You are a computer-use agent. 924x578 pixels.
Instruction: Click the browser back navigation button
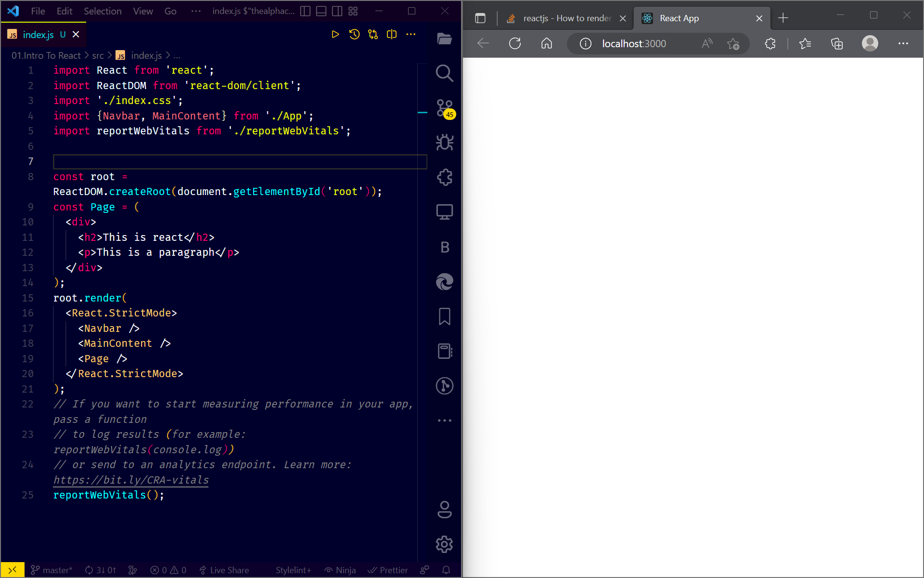pyautogui.click(x=483, y=43)
